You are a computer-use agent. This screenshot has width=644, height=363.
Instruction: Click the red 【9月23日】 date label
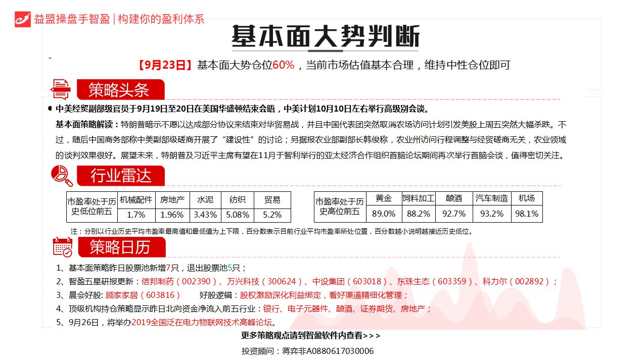(165, 65)
